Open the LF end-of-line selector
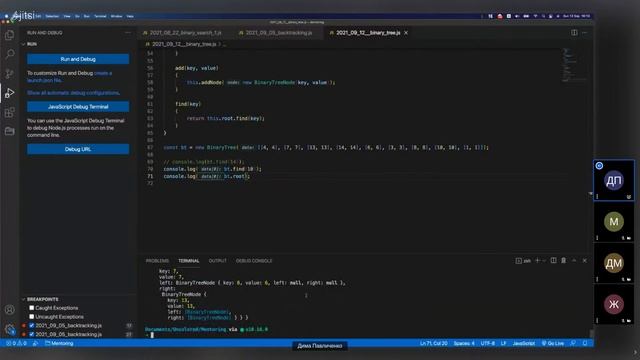This screenshot has width=640, height=360. (x=503, y=343)
